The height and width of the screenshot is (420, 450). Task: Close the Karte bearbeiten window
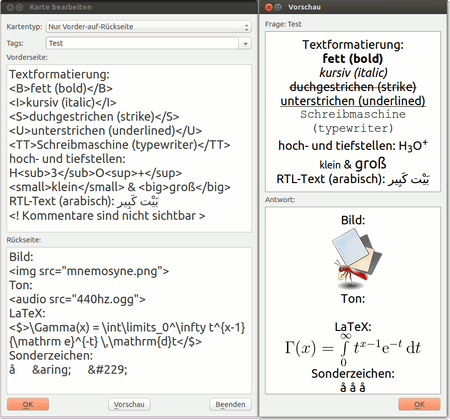tap(10, 7)
